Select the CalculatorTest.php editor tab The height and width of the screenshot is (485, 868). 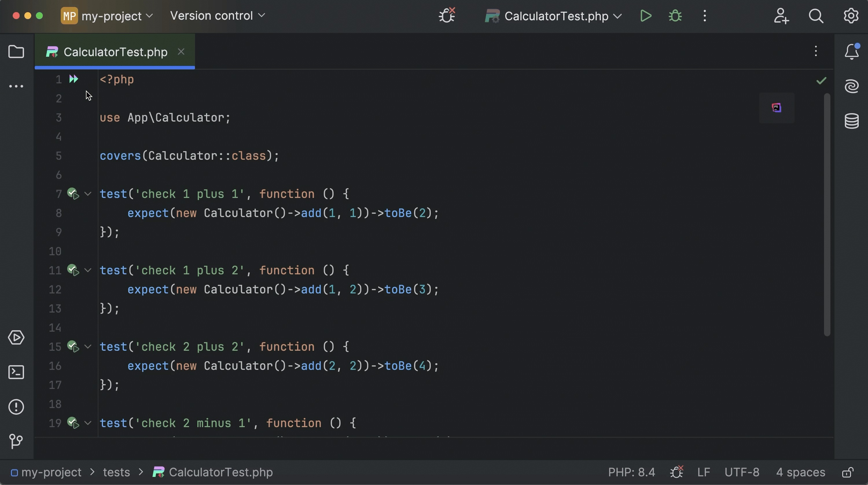click(x=111, y=52)
